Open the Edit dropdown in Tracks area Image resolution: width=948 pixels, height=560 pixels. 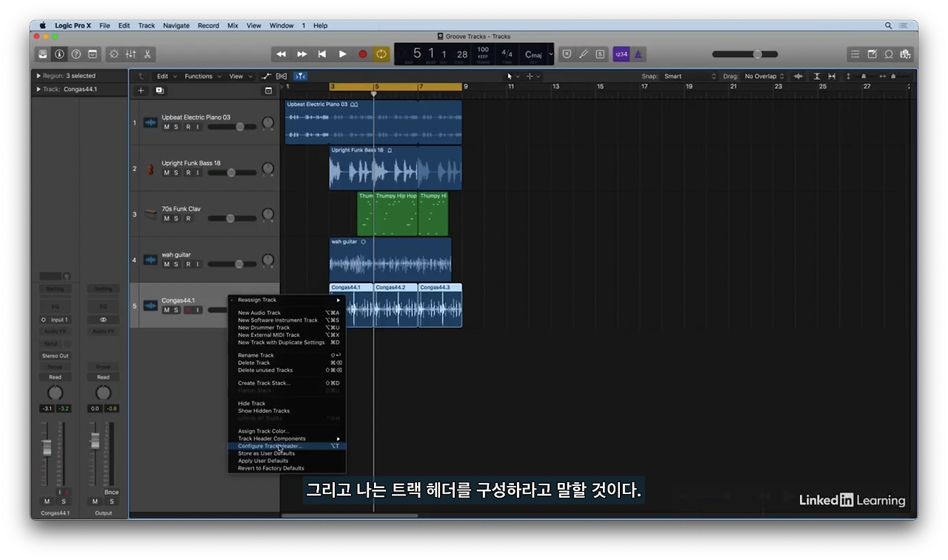(165, 76)
